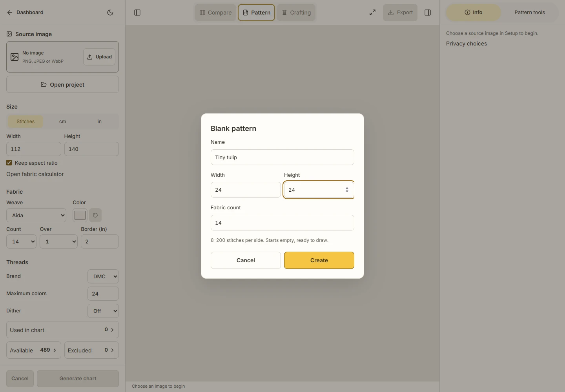Open the Pattern tools tab
This screenshot has width=565, height=392.
tap(530, 13)
